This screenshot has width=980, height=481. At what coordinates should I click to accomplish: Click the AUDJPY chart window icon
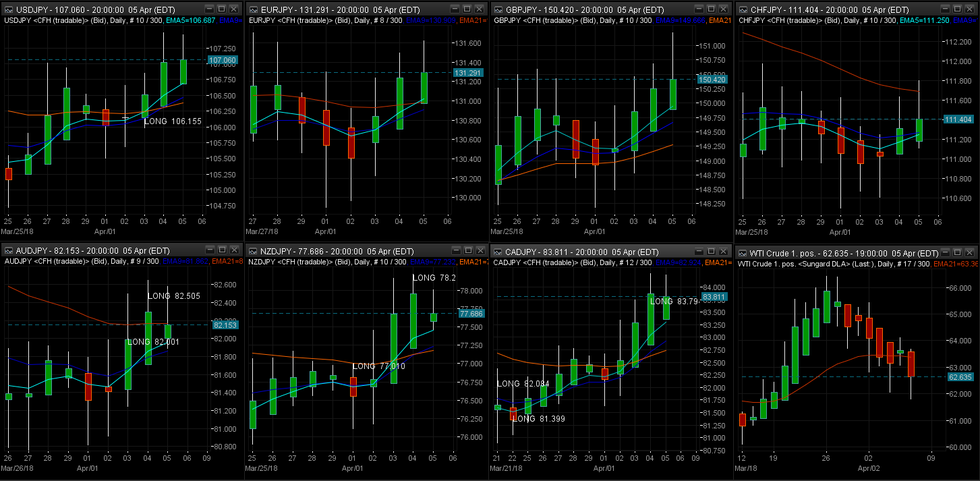tap(7, 250)
